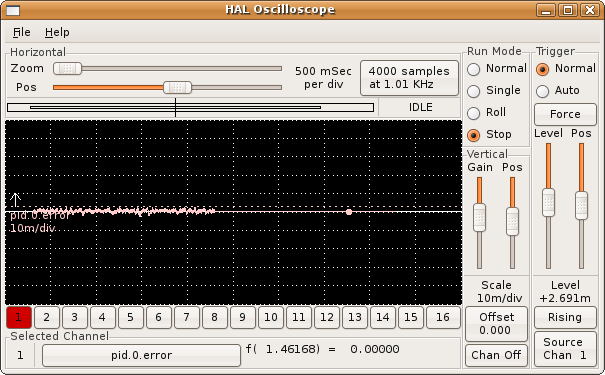
Task: Click the vertical Pos slider handle
Action: point(512,221)
